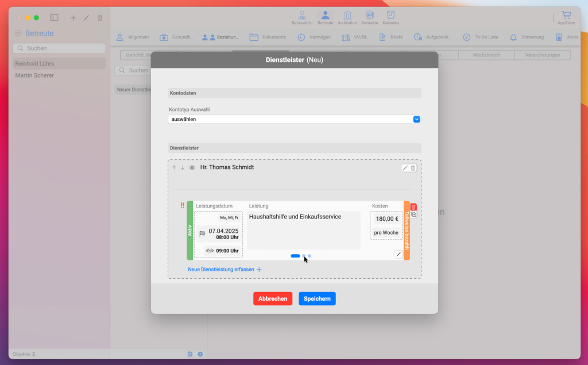
Task: Click the crossed flags icon beside 09:00 Uhr
Action: pos(210,251)
